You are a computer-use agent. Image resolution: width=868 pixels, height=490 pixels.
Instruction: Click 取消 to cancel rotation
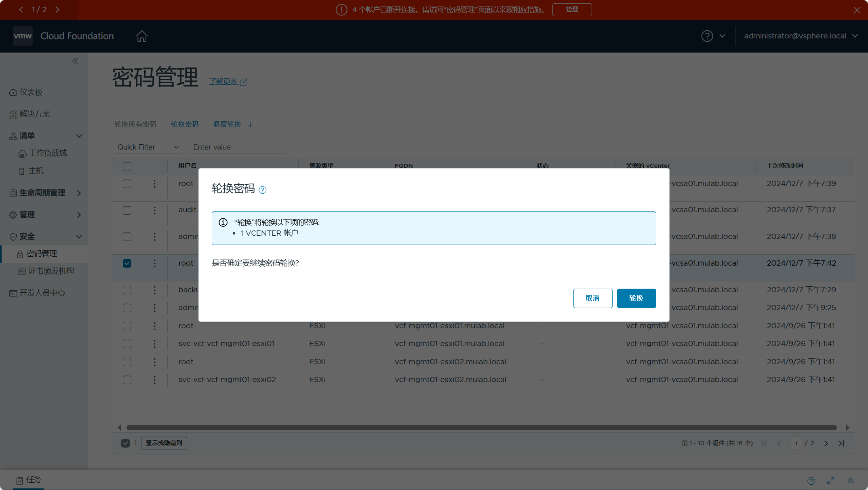point(592,298)
